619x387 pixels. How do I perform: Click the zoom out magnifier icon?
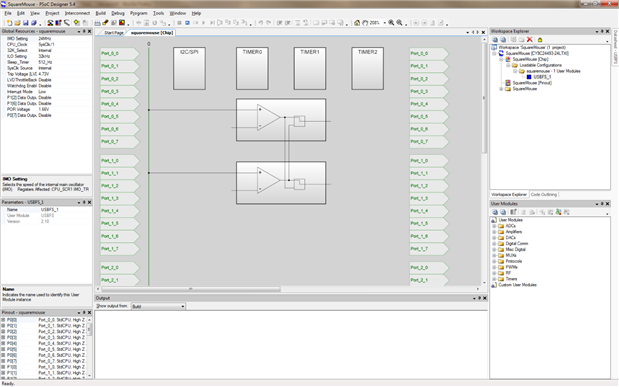click(400, 23)
